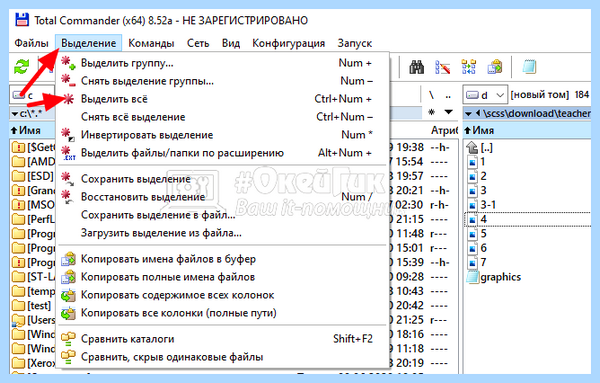Open the Конфигурация menu

click(289, 43)
